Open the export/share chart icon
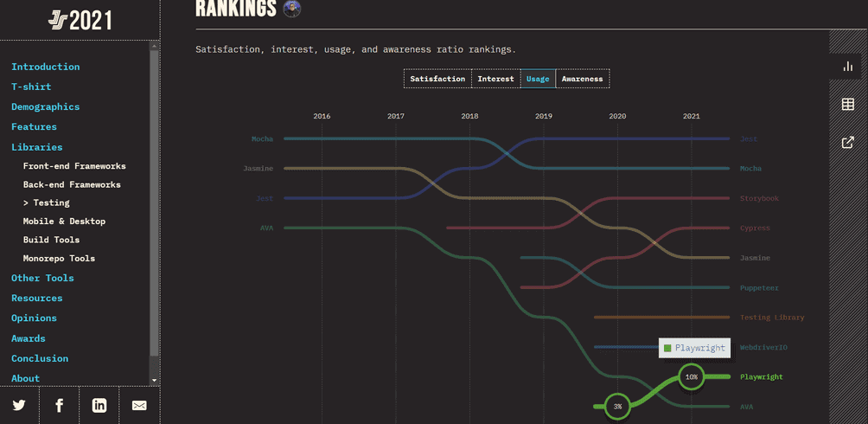 tap(848, 143)
